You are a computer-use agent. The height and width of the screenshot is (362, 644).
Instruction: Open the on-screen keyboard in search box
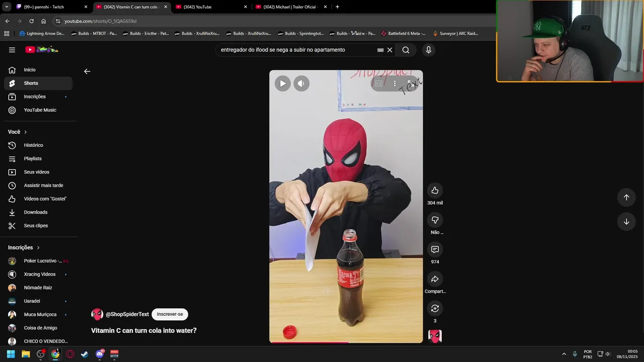(380, 50)
